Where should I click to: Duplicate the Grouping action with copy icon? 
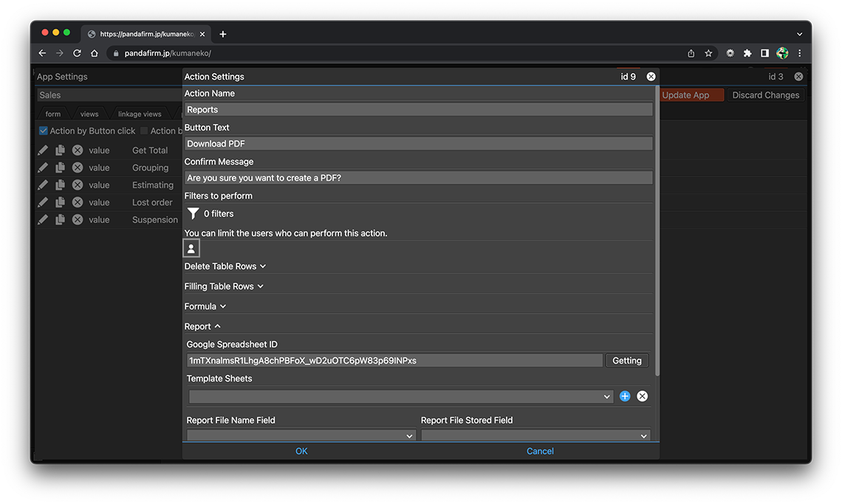click(x=60, y=168)
